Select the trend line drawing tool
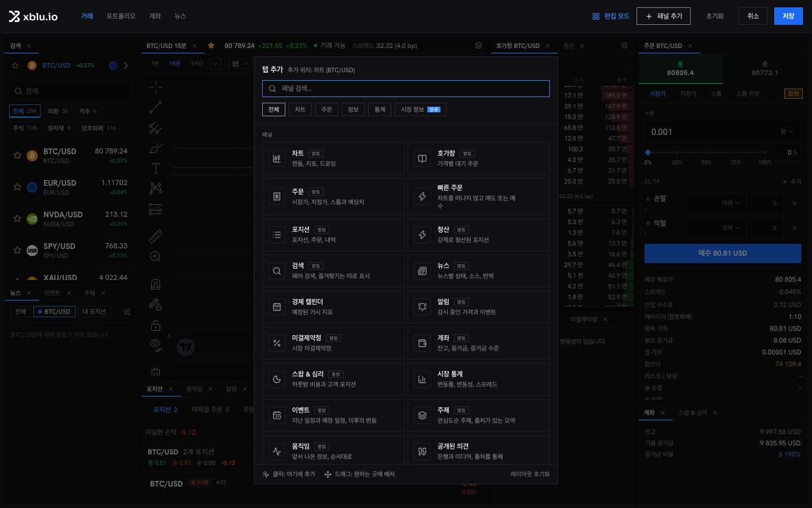This screenshot has height=508, width=812. tap(156, 107)
